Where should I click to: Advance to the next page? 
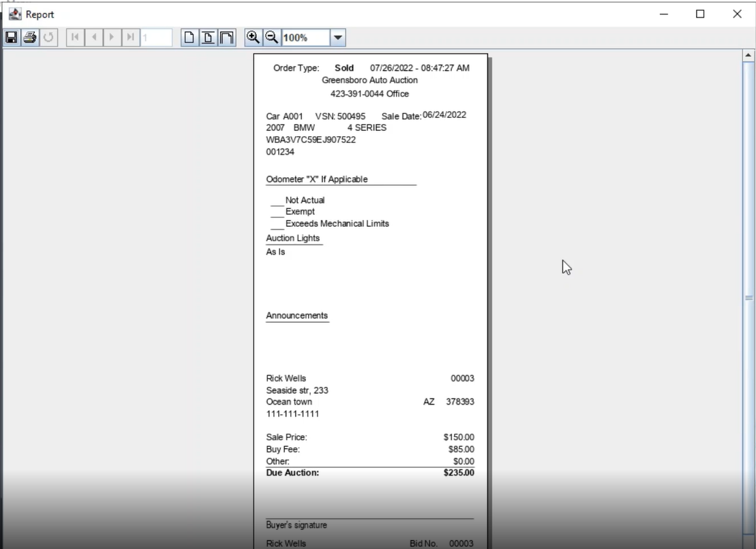pos(112,37)
